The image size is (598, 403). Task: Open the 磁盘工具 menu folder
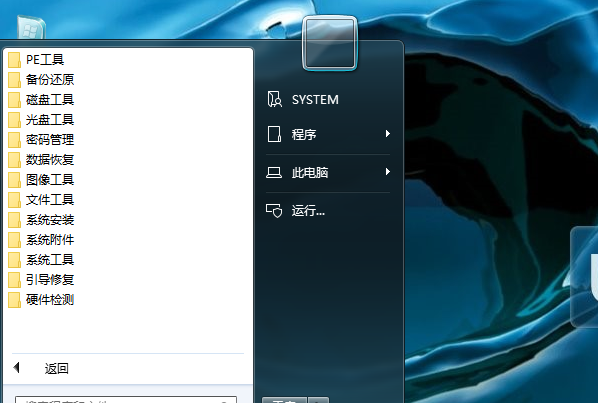coord(50,100)
